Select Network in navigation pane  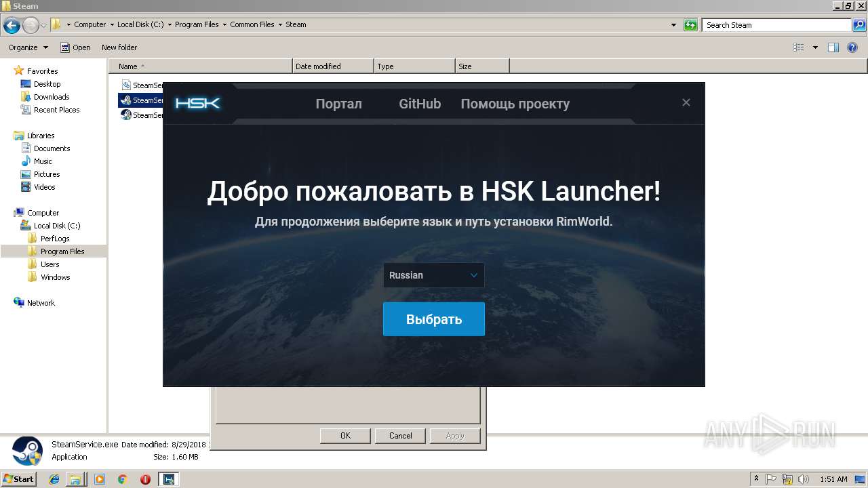(x=41, y=303)
